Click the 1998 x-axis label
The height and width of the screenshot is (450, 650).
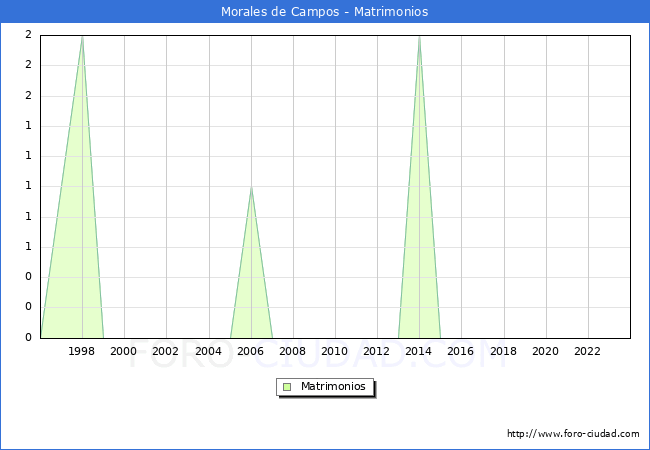(x=81, y=351)
